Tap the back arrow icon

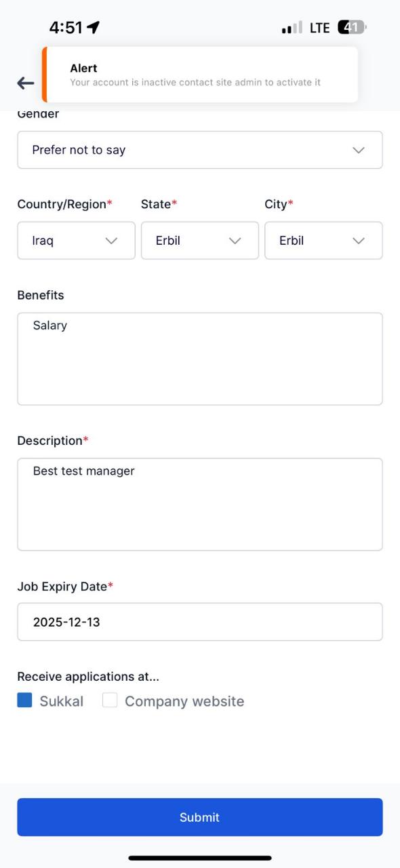point(26,83)
